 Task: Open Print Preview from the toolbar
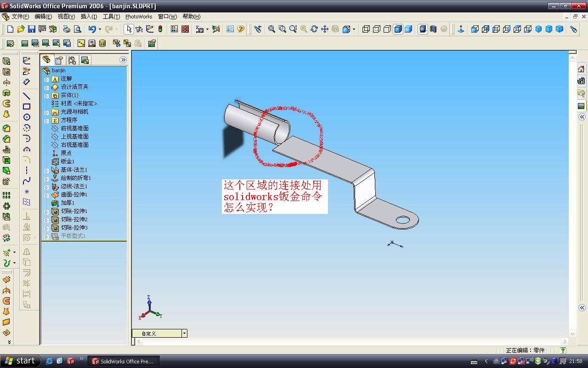(78, 29)
